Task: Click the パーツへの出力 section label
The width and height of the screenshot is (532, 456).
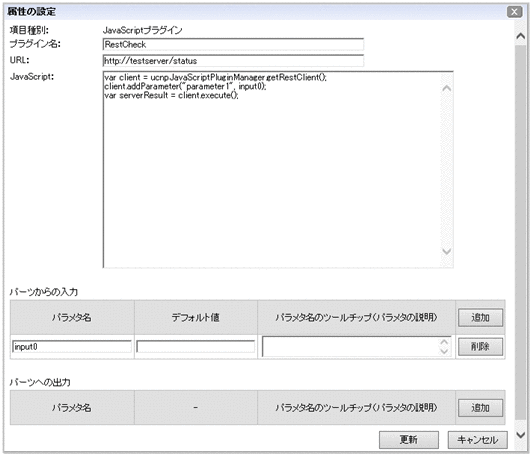Action: (40, 382)
